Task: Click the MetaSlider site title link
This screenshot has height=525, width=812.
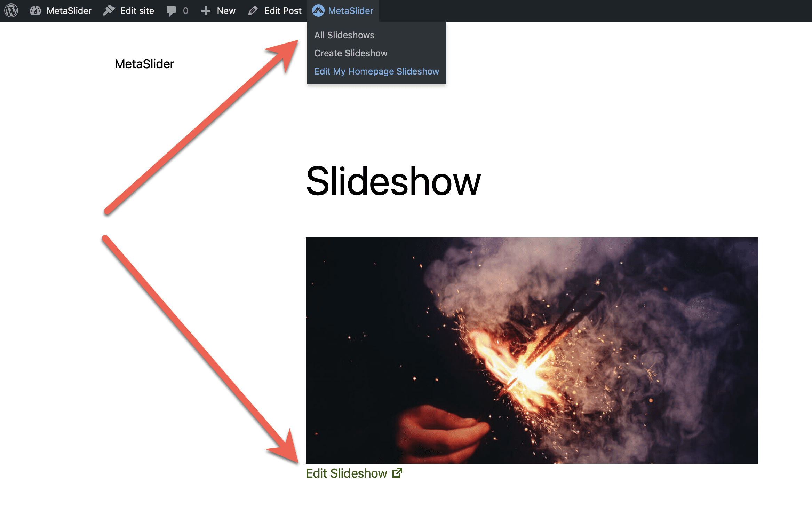Action: click(x=144, y=64)
